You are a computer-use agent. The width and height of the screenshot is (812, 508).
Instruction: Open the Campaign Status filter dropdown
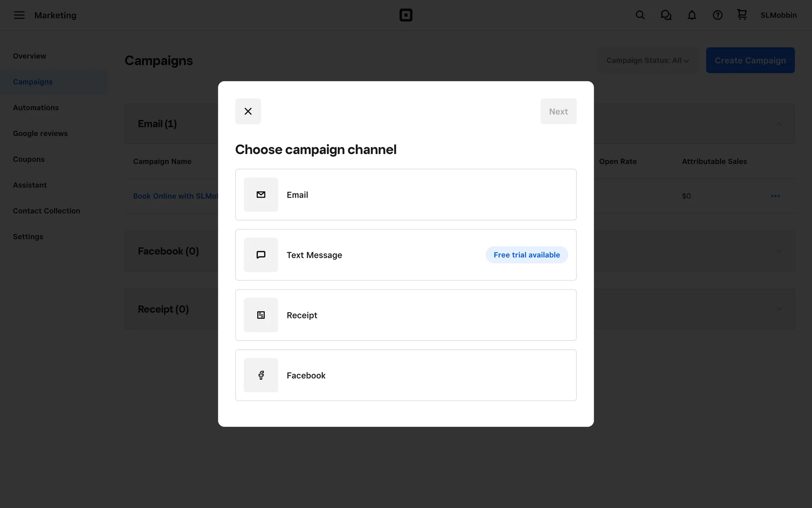[647, 61]
